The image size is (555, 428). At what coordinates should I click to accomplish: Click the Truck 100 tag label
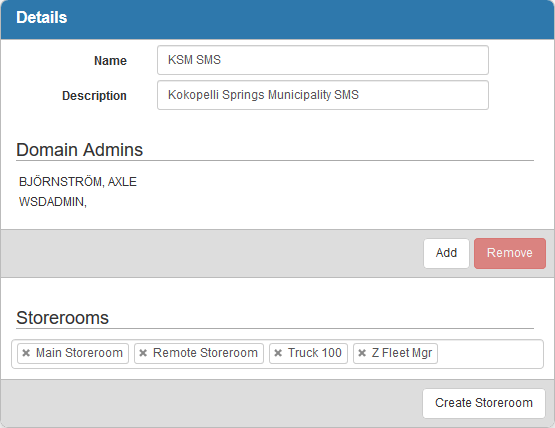coord(315,353)
